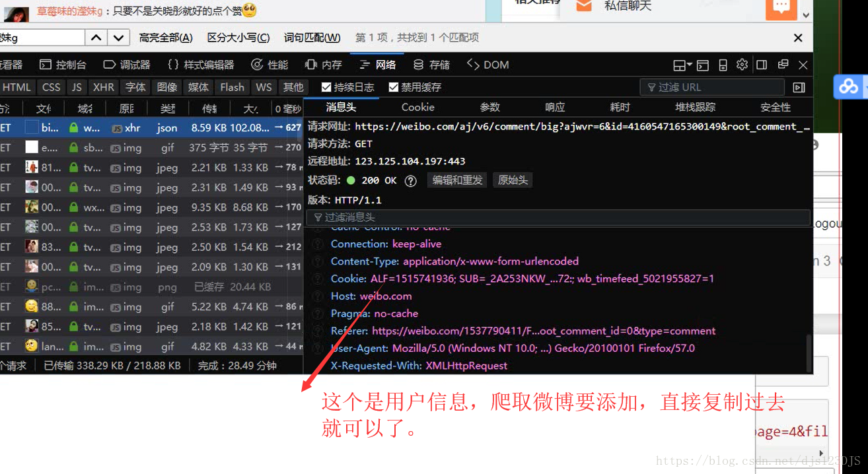
Task: Select the xhr json request row
Action: 151,128
